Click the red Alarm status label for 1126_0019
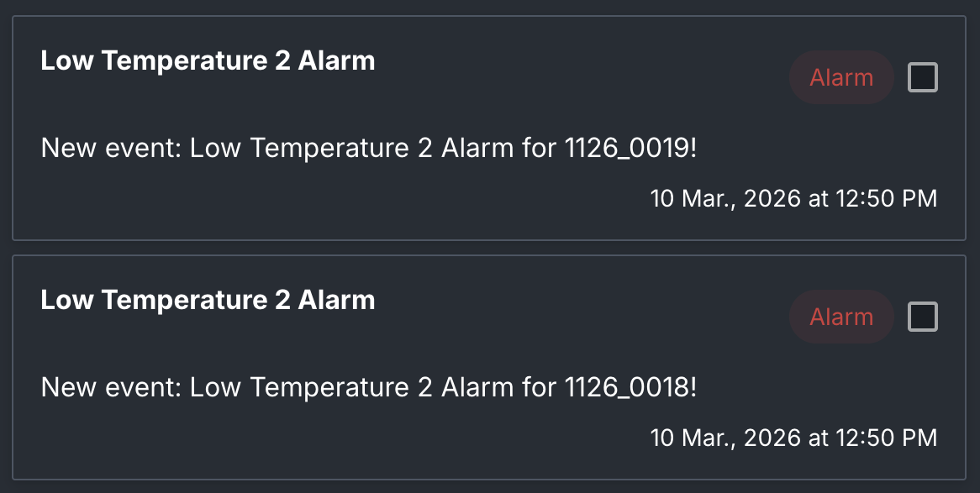 pyautogui.click(x=840, y=77)
